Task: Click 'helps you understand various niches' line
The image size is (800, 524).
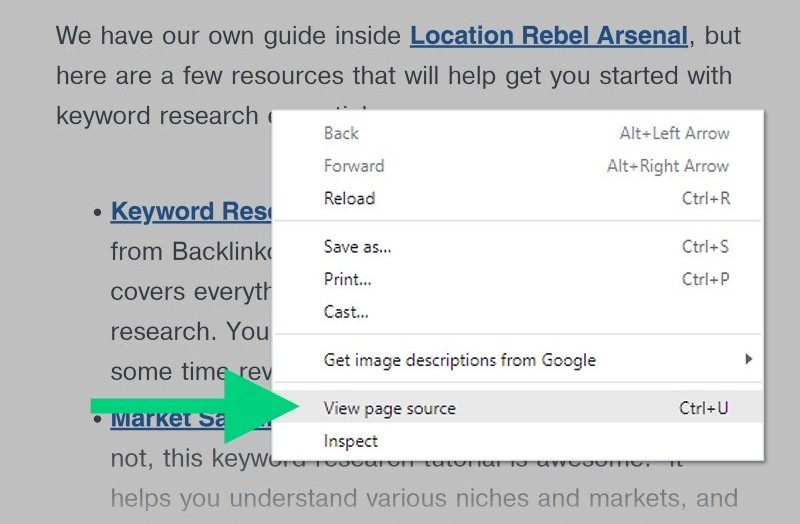Action: click(424, 497)
